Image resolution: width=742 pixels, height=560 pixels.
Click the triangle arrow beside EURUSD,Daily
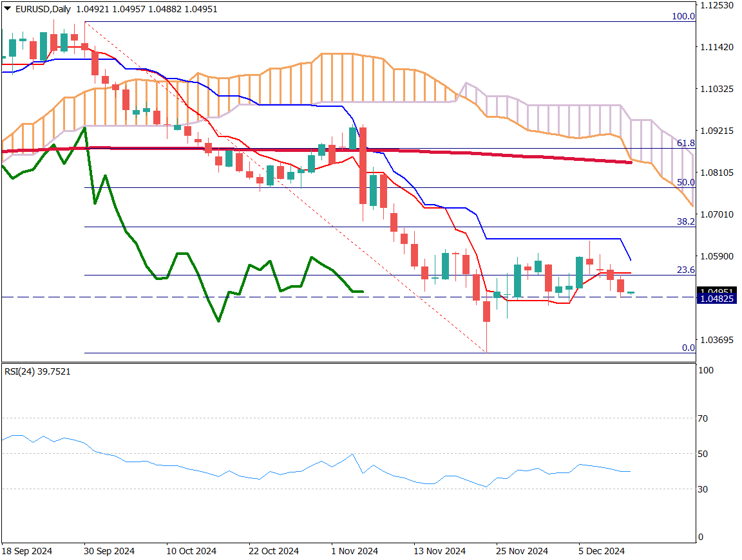pyautogui.click(x=7, y=10)
